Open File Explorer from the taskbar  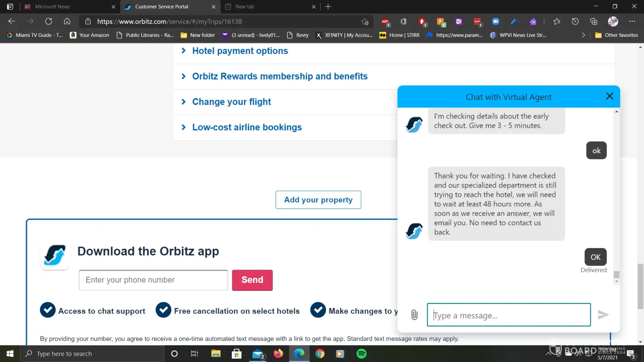pyautogui.click(x=216, y=354)
